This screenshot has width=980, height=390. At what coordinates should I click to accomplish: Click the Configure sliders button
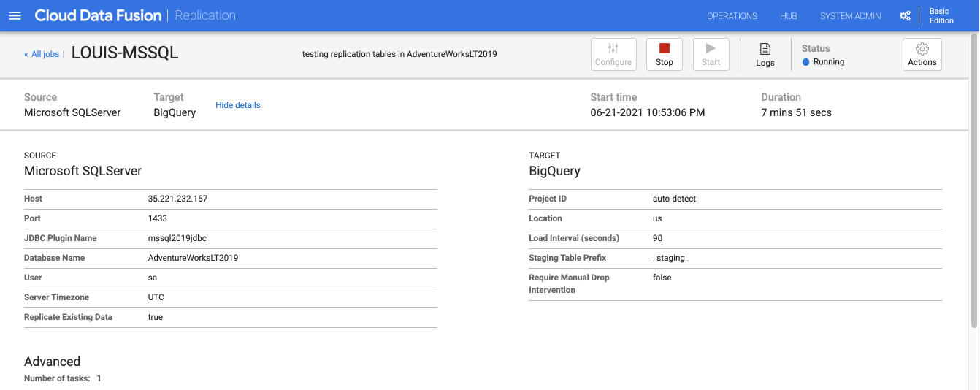click(x=613, y=54)
